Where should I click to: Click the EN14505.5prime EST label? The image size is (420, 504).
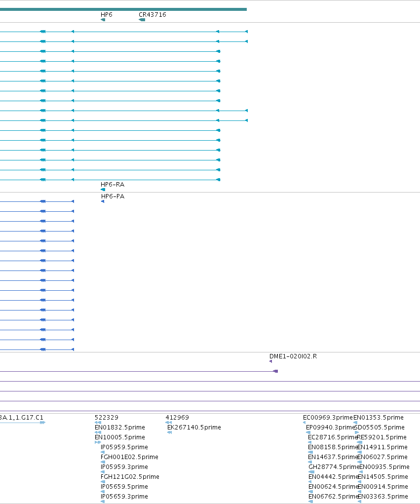(x=382, y=477)
